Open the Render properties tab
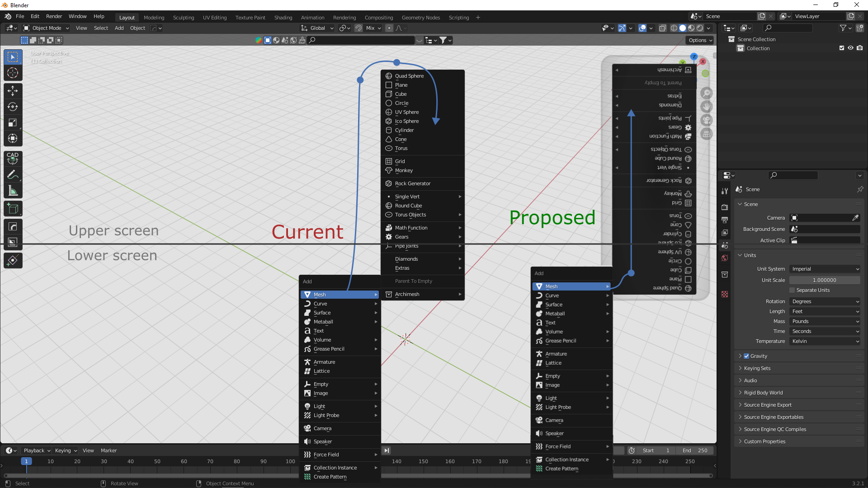 click(x=725, y=207)
